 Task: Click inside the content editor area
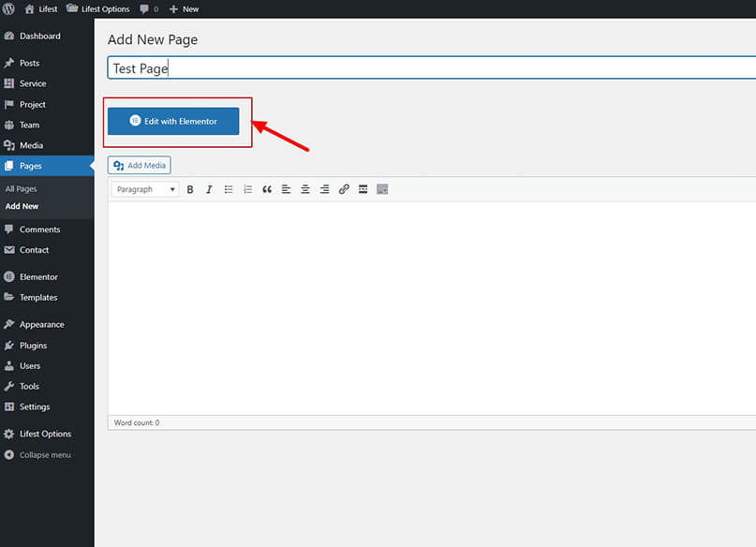pos(432,308)
